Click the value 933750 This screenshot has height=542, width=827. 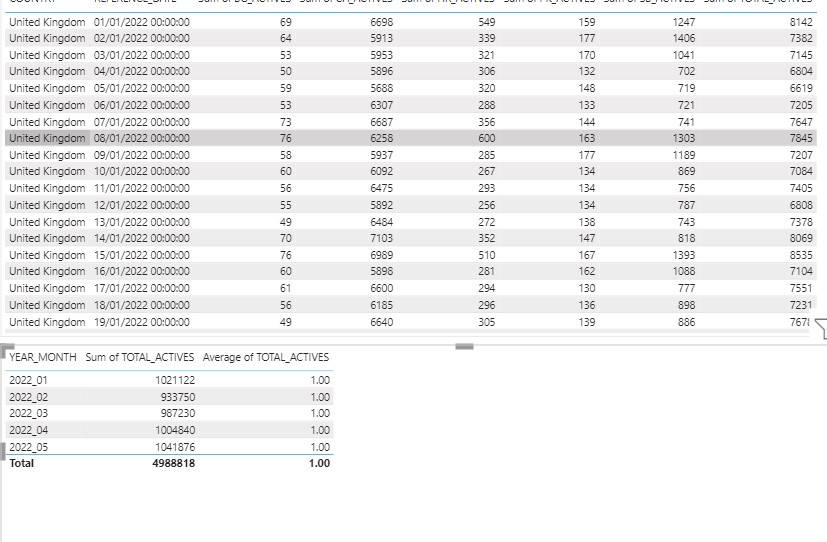(178, 397)
